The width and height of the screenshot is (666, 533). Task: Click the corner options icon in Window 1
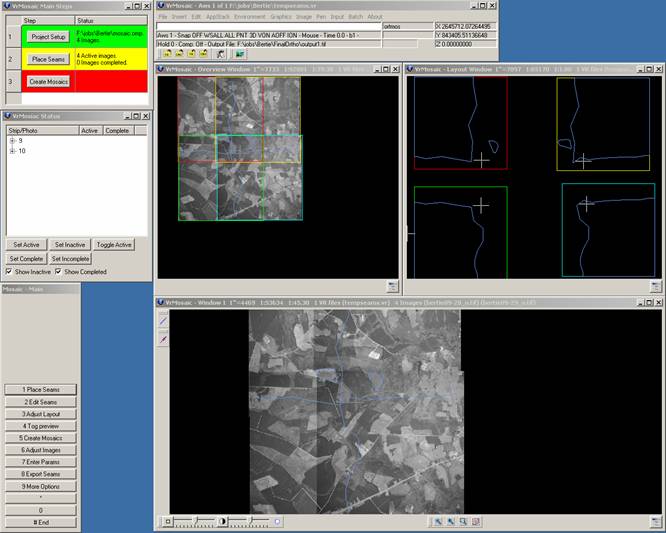656,522
